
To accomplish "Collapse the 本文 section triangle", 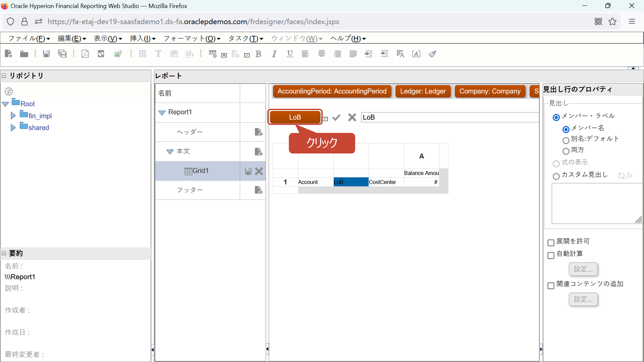I will tap(170, 152).
